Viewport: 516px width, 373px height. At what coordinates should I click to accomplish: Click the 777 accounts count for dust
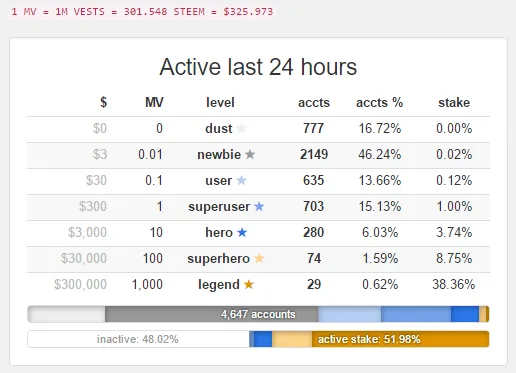[x=313, y=128]
